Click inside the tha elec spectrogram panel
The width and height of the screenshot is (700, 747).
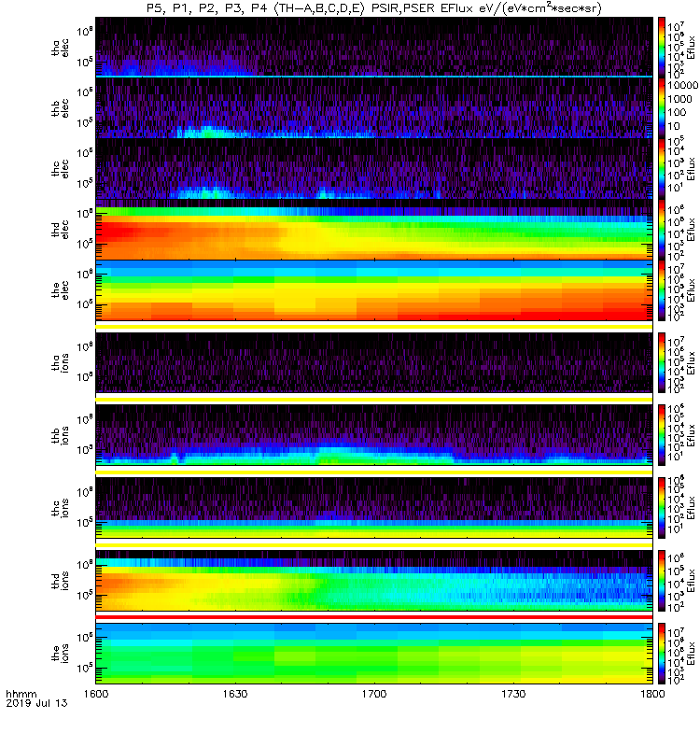click(374, 48)
